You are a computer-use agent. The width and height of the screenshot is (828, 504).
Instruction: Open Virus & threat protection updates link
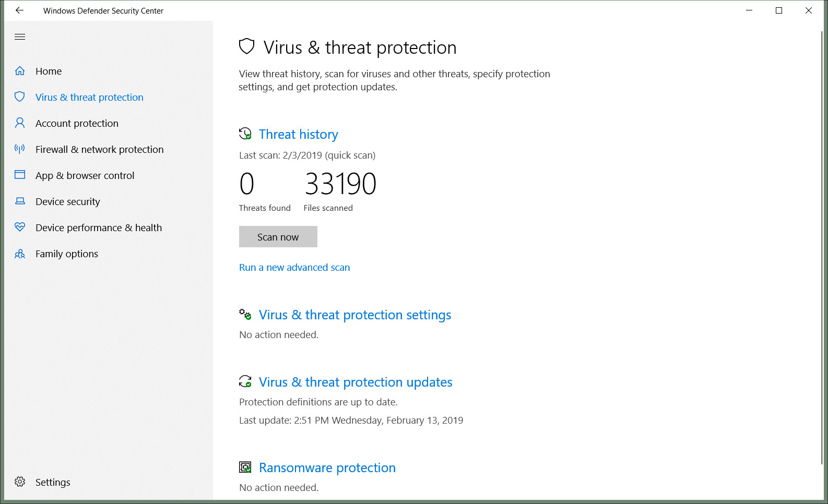click(356, 382)
